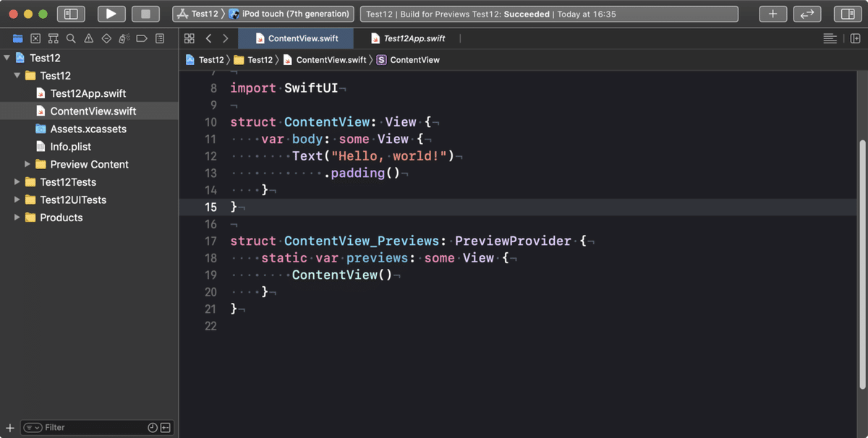Viewport: 868px width, 438px height.
Task: Expand the Test12UITests group
Action: coord(17,199)
